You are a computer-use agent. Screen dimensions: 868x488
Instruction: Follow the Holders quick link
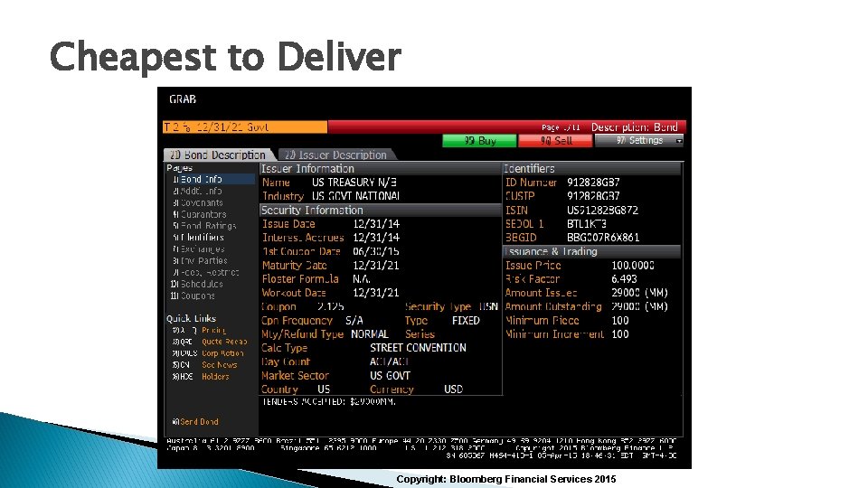[215, 377]
